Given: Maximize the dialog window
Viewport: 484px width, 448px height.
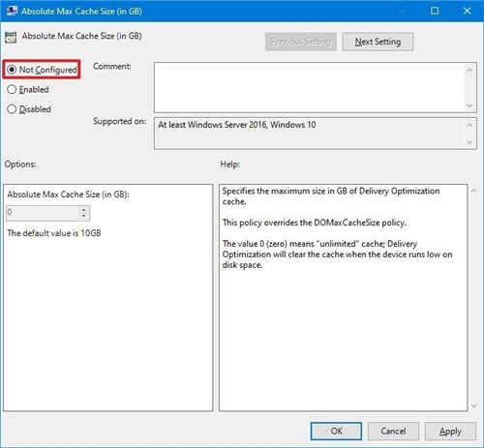Looking at the screenshot, I should [435, 11].
